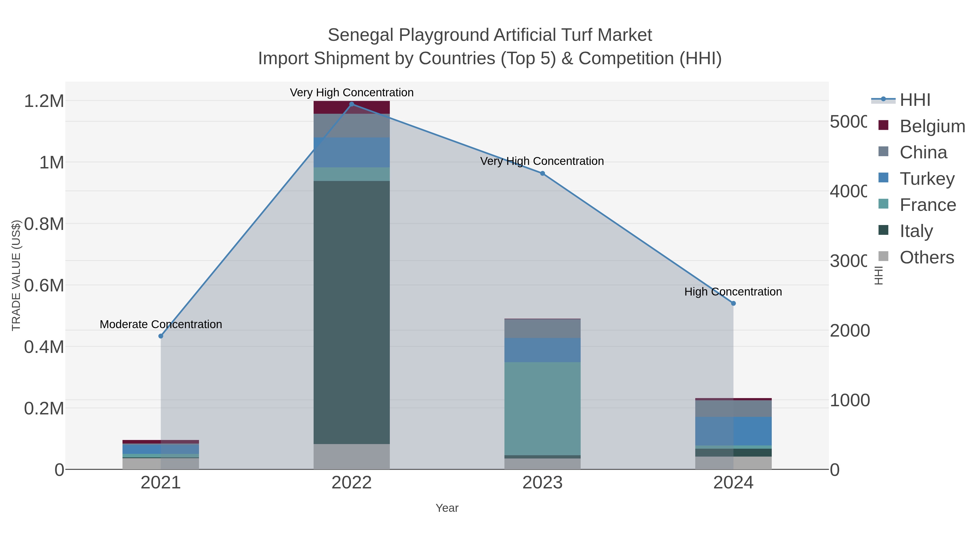980x551 pixels.
Task: Click the 'High Concentration' label above 2024
Action: pyautogui.click(x=733, y=292)
